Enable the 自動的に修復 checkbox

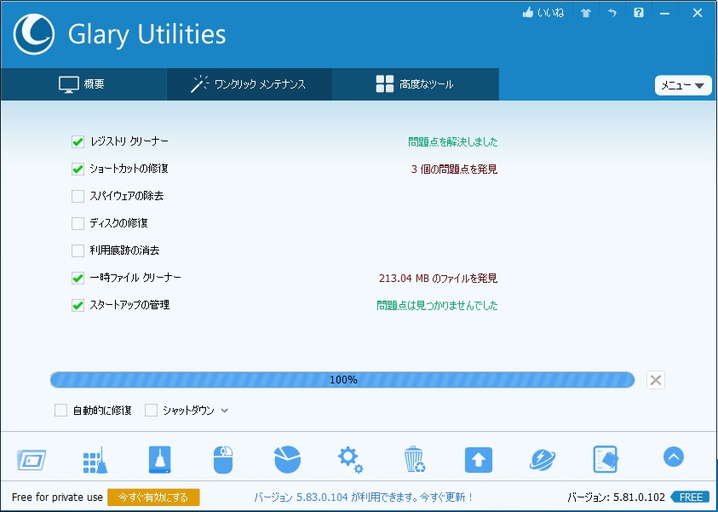pos(60,410)
